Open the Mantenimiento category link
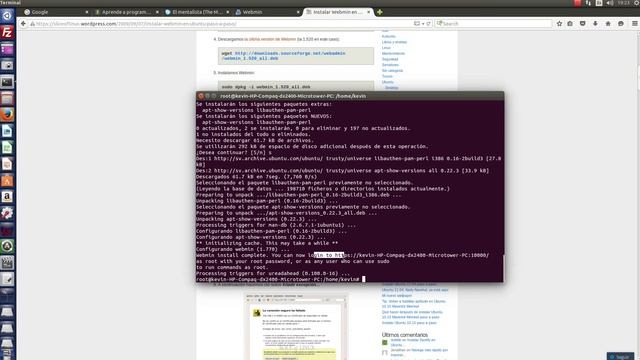The height and width of the screenshot is (360, 640). (x=393, y=53)
